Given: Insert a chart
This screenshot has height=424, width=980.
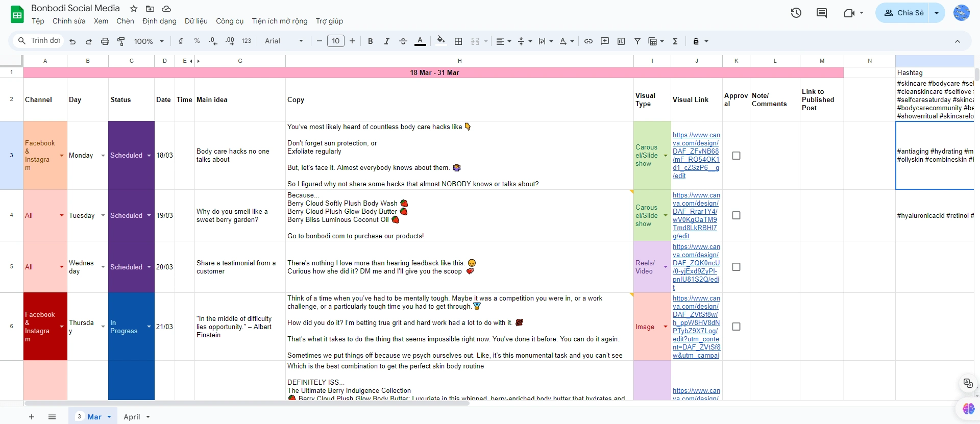Looking at the screenshot, I should pos(621,41).
